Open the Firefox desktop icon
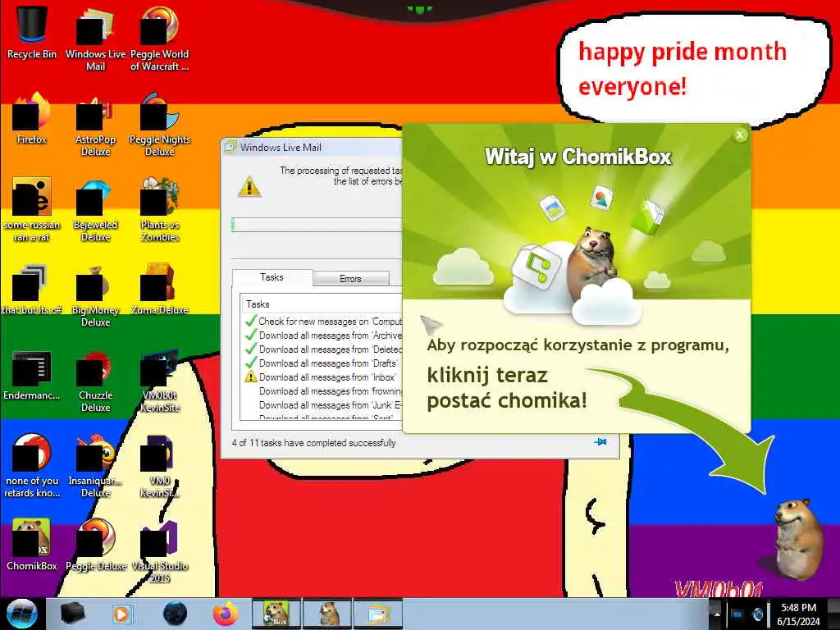The image size is (840, 630). 32,119
